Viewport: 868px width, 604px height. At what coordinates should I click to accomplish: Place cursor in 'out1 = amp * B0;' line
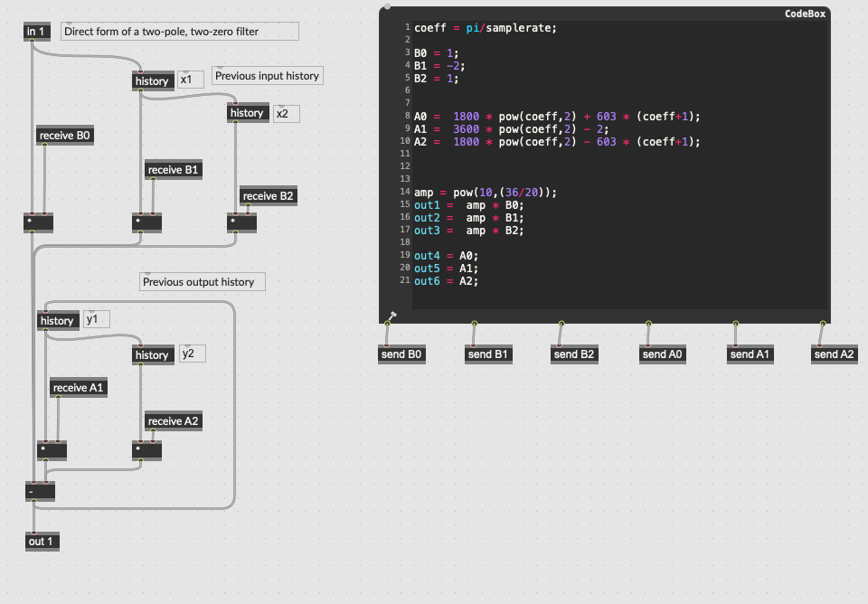tap(469, 205)
